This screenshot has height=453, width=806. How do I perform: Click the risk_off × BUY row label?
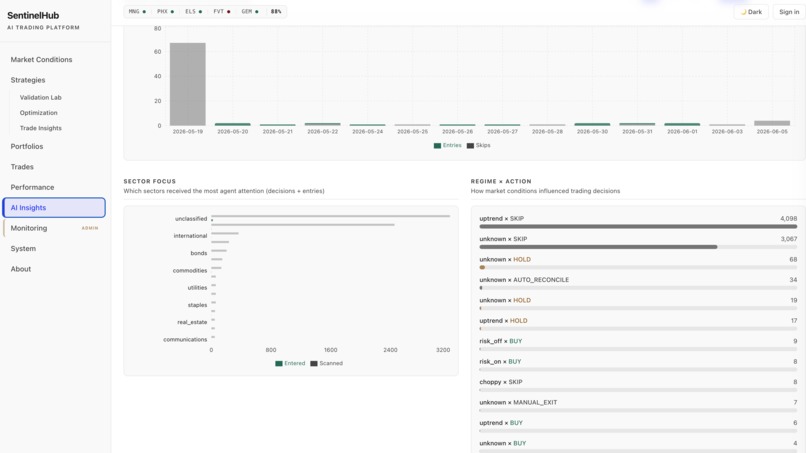coord(501,341)
